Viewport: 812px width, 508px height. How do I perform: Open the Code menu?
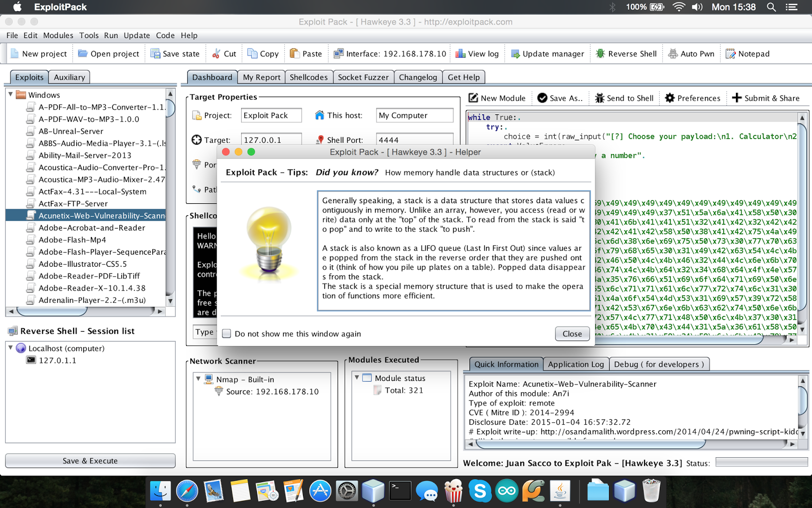(x=165, y=36)
